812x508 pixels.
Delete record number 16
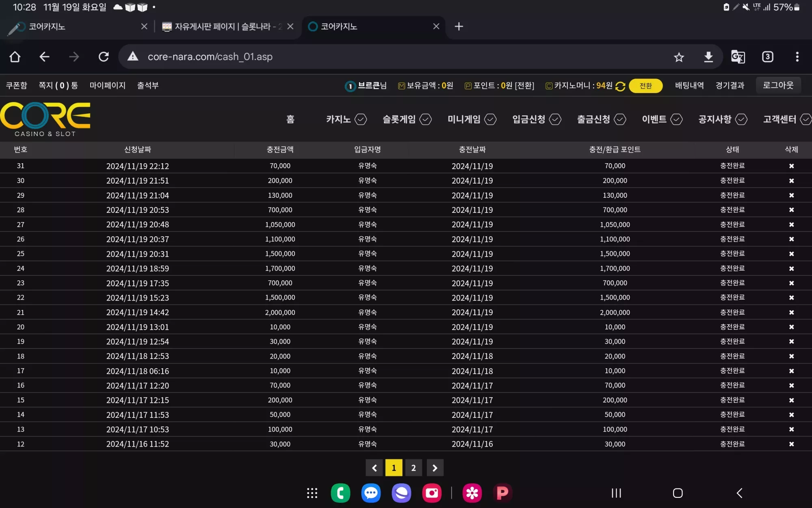pos(791,385)
